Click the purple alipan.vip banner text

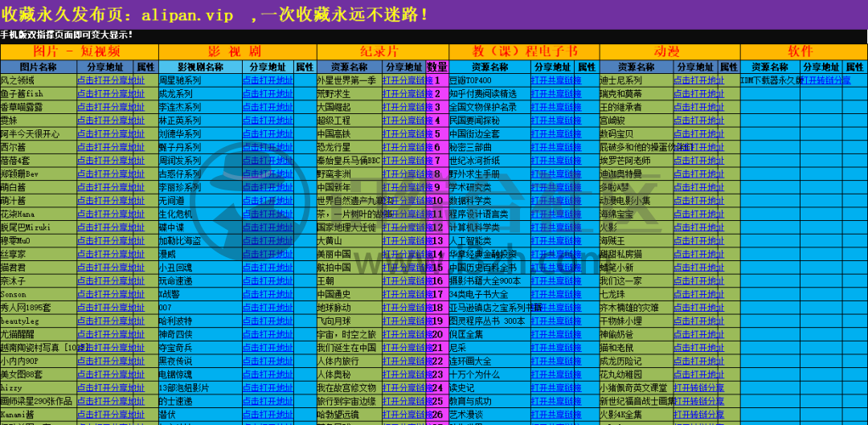pyautogui.click(x=215, y=14)
